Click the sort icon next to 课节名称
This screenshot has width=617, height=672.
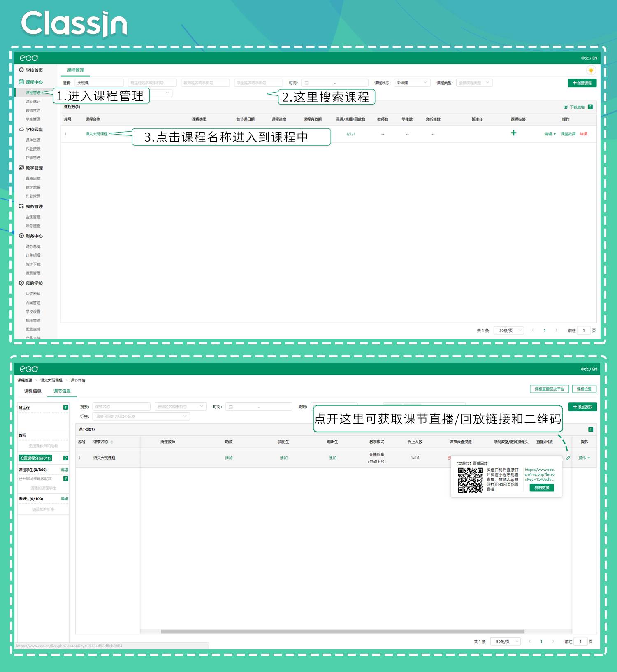coord(111,442)
